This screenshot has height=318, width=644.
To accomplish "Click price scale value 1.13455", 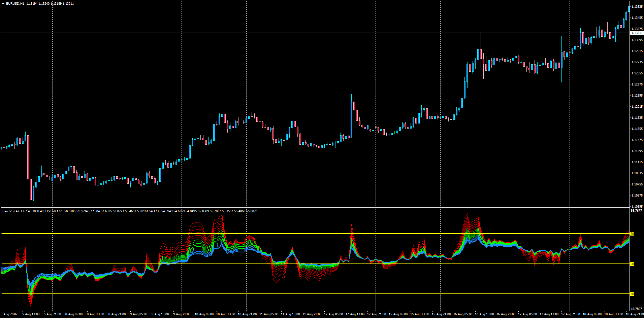I will pos(637,18).
